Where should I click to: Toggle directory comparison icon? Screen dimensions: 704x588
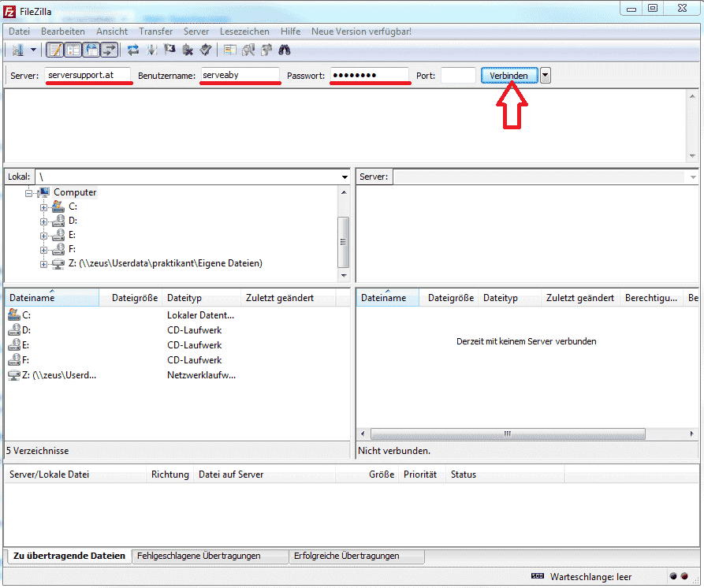click(248, 50)
